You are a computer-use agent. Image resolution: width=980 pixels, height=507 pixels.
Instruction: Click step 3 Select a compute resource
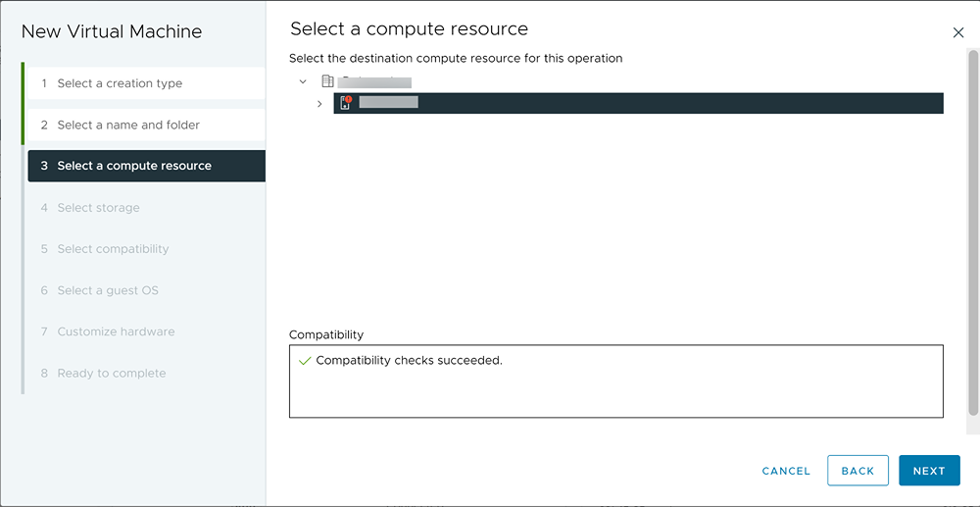pos(134,166)
